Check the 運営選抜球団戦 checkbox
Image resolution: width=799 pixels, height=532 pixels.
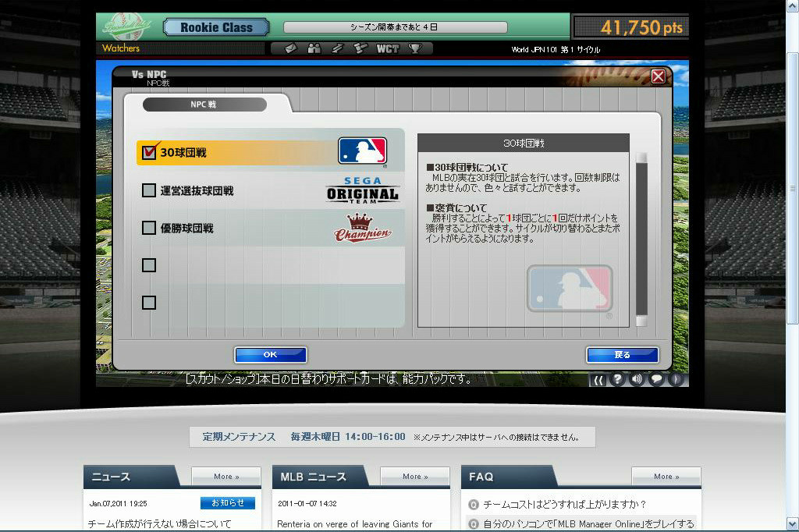pyautogui.click(x=149, y=190)
